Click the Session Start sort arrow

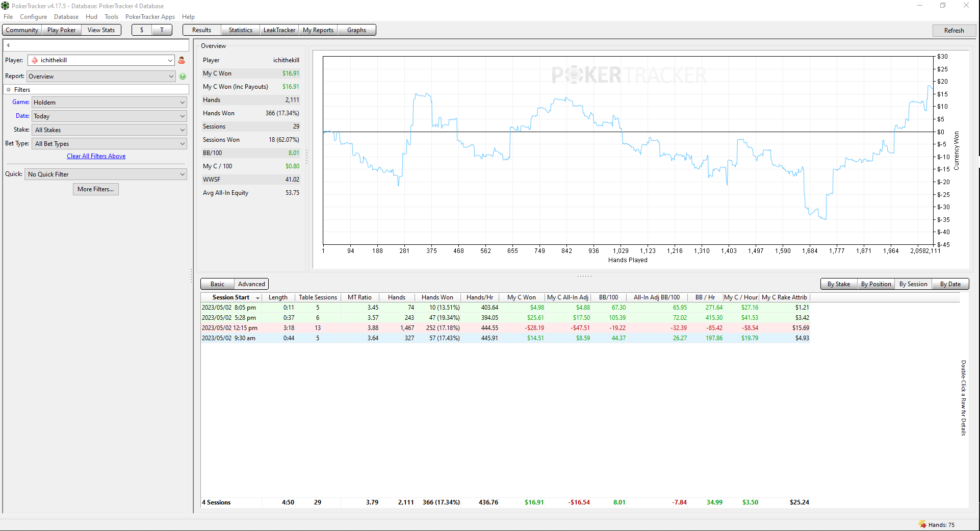[257, 298]
